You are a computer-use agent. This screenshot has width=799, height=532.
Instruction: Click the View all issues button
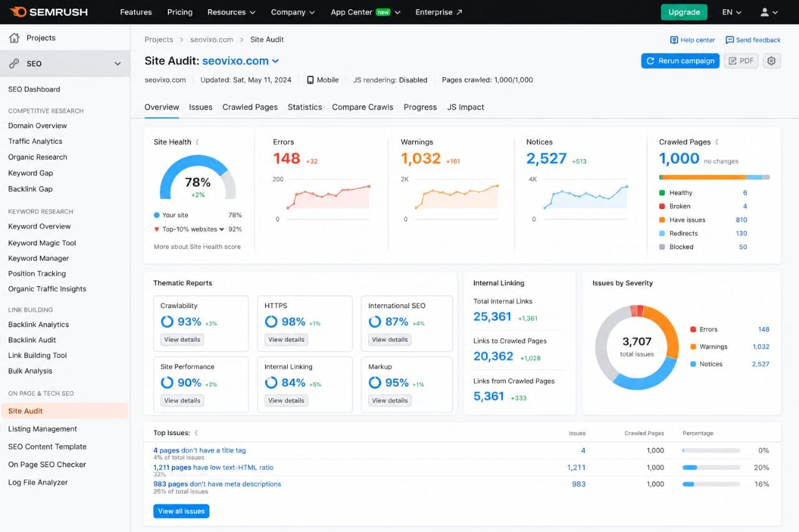pos(181,511)
